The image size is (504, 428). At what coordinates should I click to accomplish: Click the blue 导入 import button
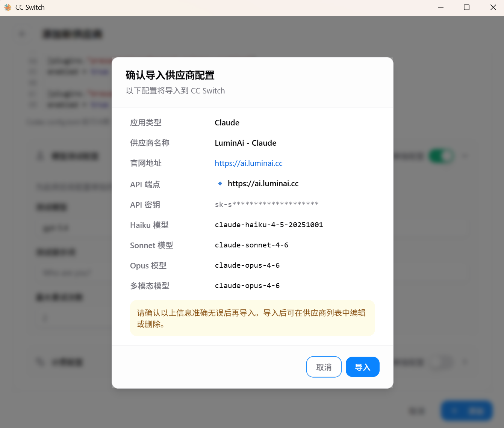pos(363,367)
